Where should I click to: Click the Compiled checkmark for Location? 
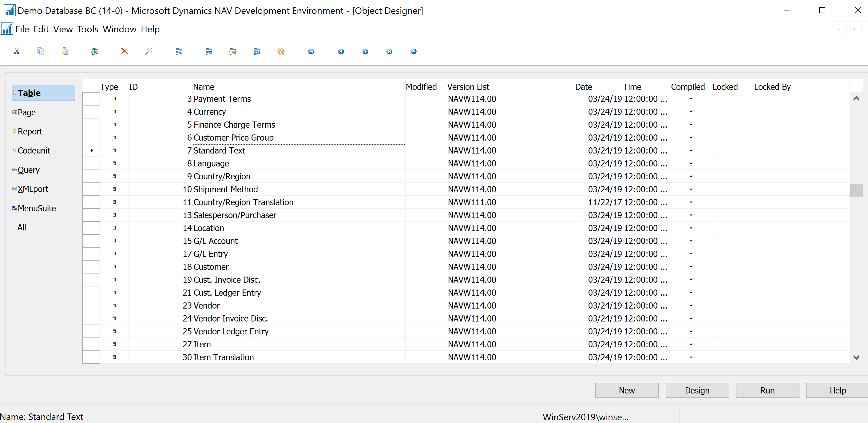point(691,228)
